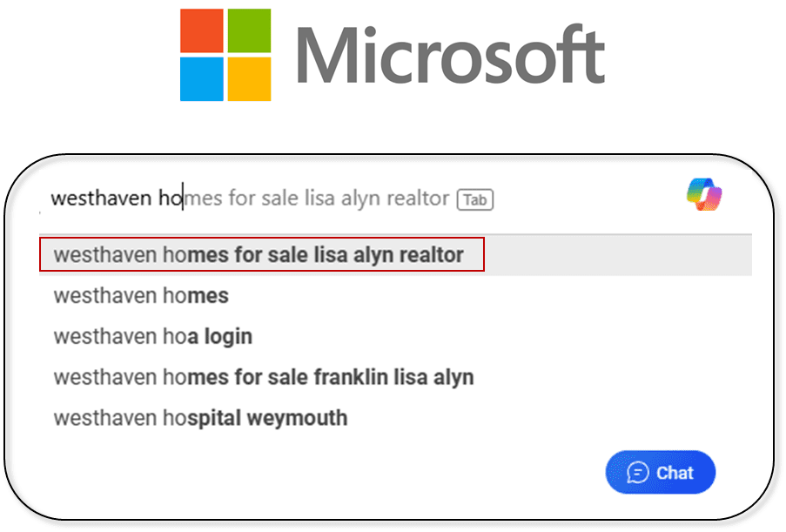Image resolution: width=786 pixels, height=532 pixels.
Task: Open the blue Chat button
Action: pos(660,472)
